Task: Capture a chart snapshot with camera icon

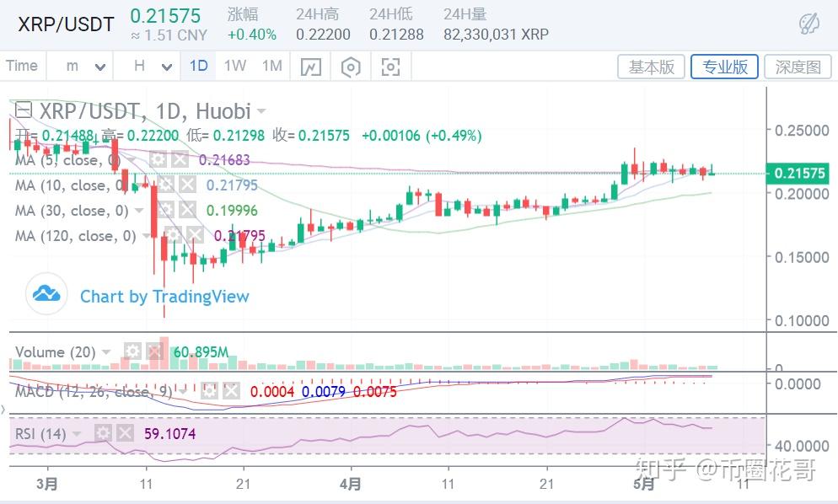Action: (x=390, y=67)
